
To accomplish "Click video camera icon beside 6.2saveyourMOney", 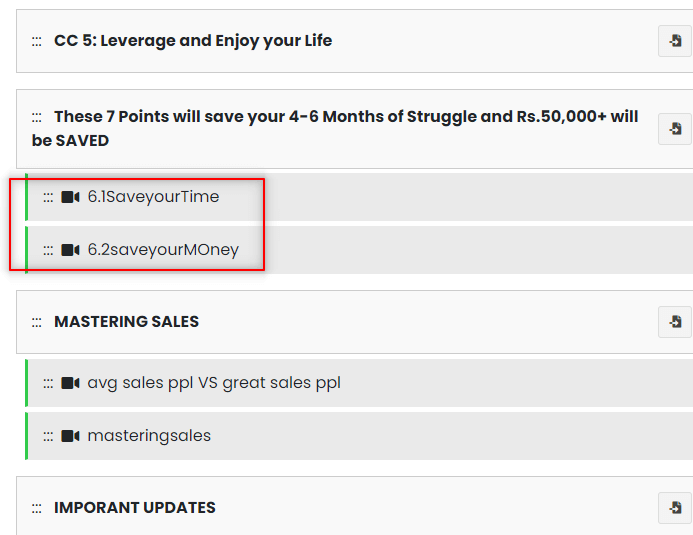I will [70, 250].
